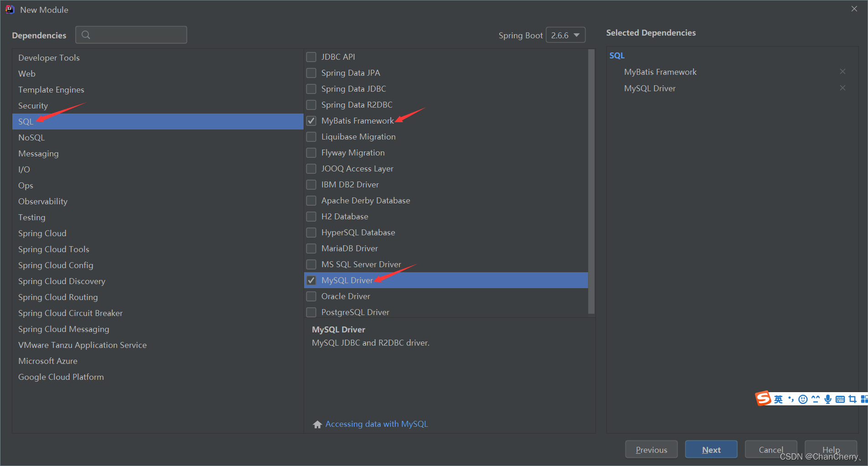Open Help for this dialog
Viewport: 868px width, 466px height.
tap(831, 450)
